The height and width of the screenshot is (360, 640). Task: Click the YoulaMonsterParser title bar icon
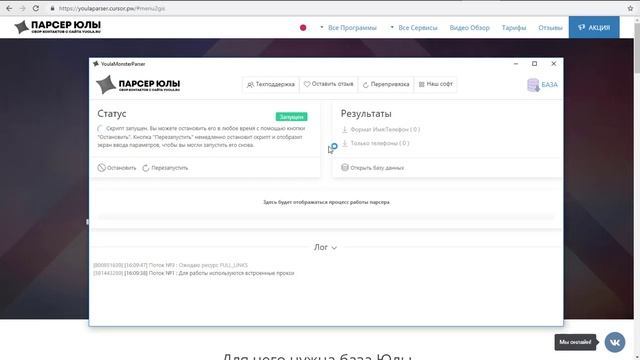pos(96,64)
